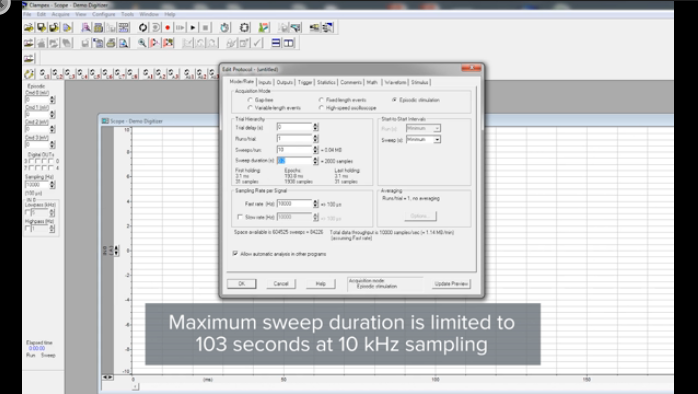
Task: Click the printer icon in second toolbar row
Action: coord(110,43)
